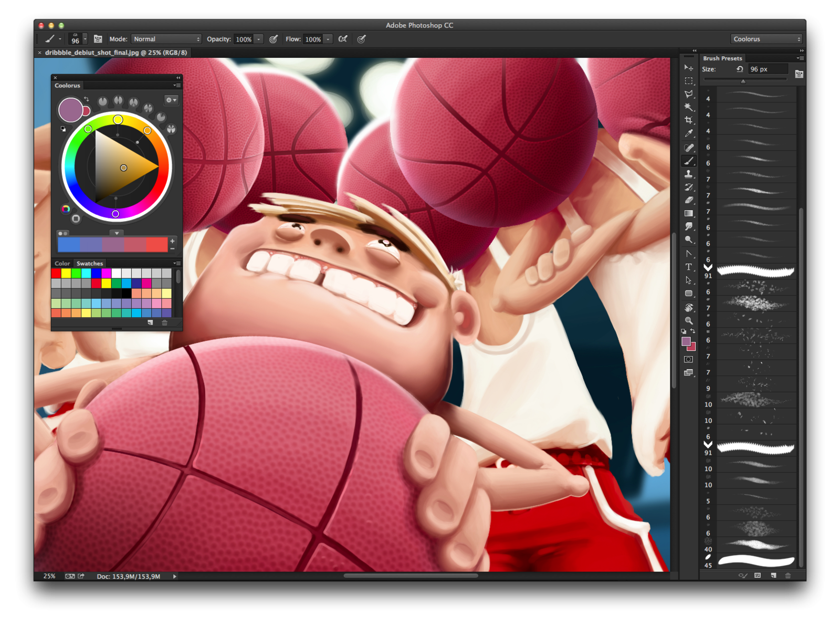Select the Zoom tool in the toolbox
Viewport: 840px width, 626px height.
coord(688,320)
